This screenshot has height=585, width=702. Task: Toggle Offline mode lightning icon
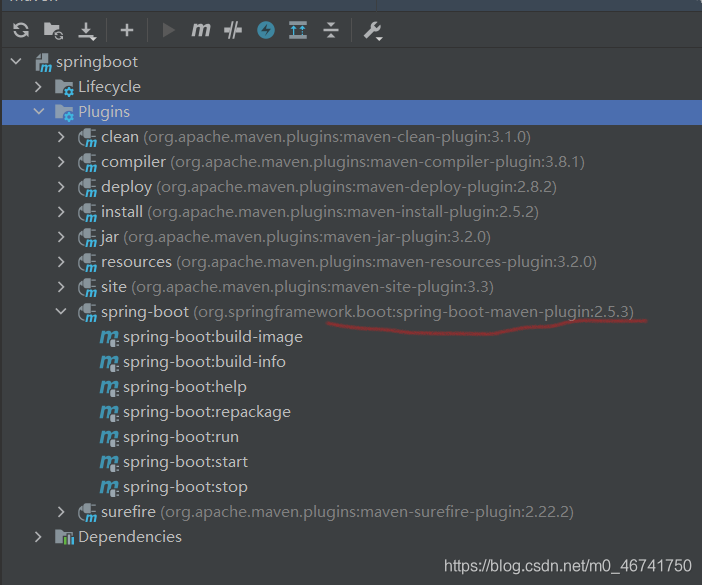tap(266, 30)
